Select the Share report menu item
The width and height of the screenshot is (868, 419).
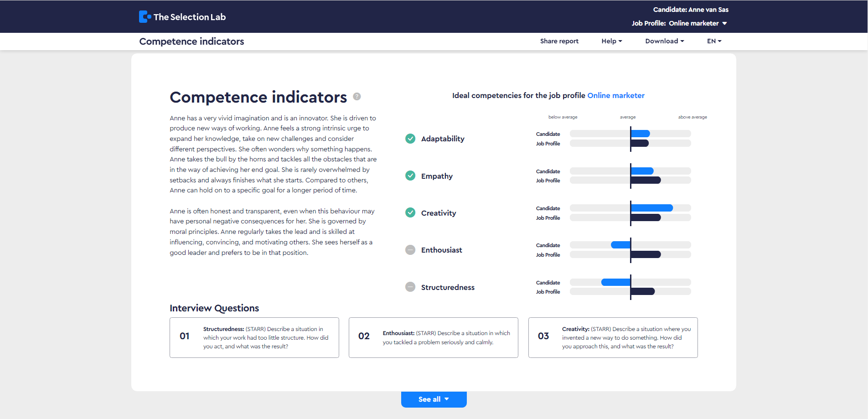pos(559,41)
